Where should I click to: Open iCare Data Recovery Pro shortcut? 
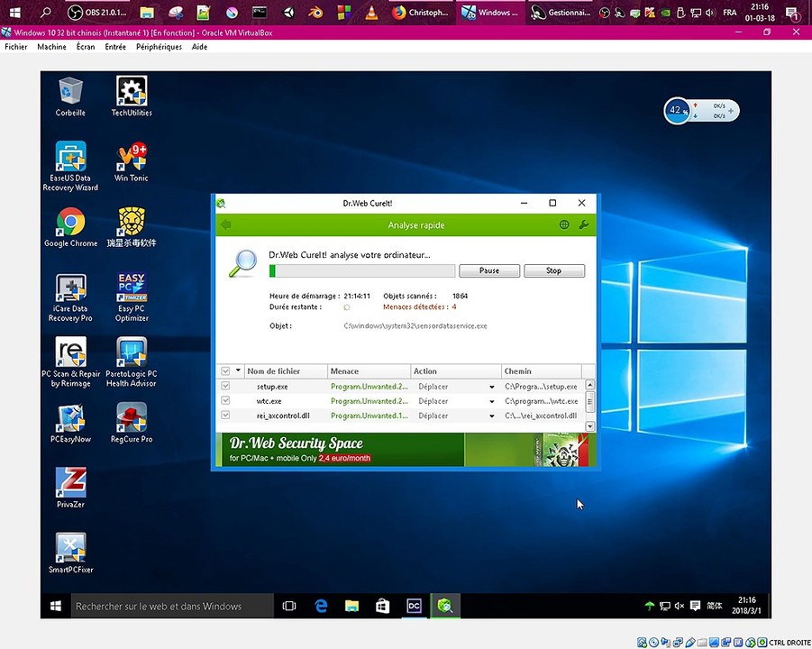point(70,297)
